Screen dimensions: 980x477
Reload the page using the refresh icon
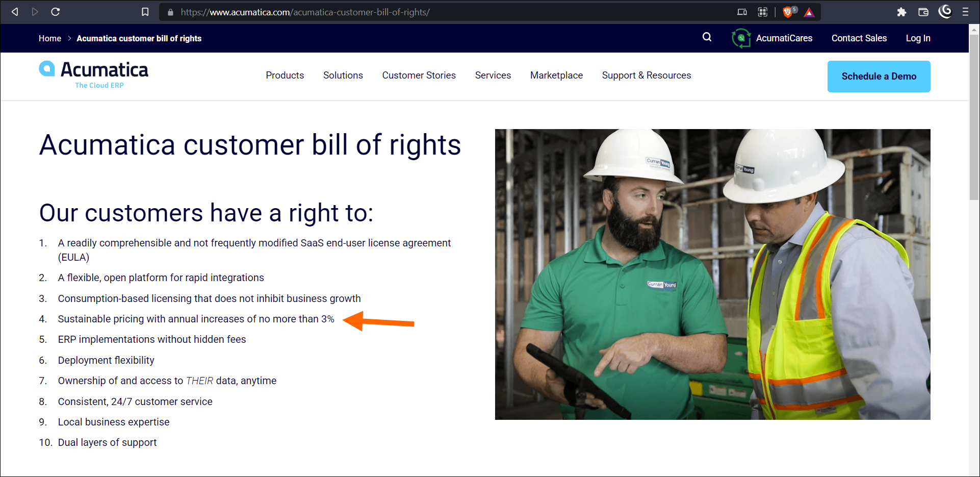pyautogui.click(x=56, y=12)
